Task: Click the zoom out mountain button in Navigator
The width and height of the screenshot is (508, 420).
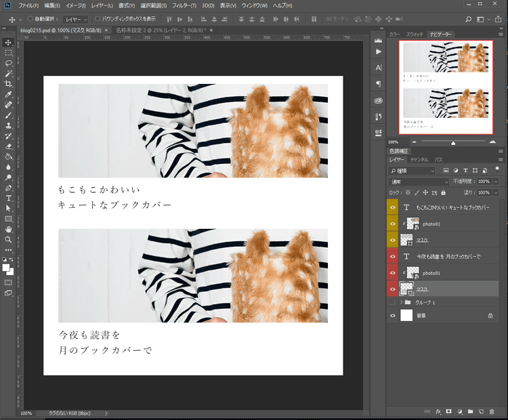Action: 414,142
